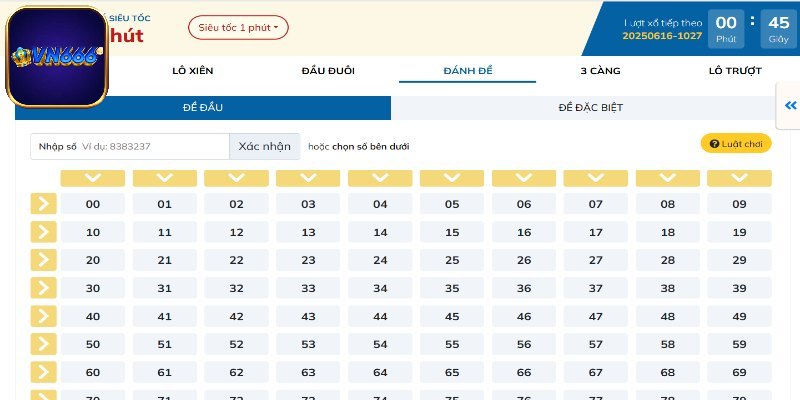Select entire row starting with 50

click(x=43, y=344)
